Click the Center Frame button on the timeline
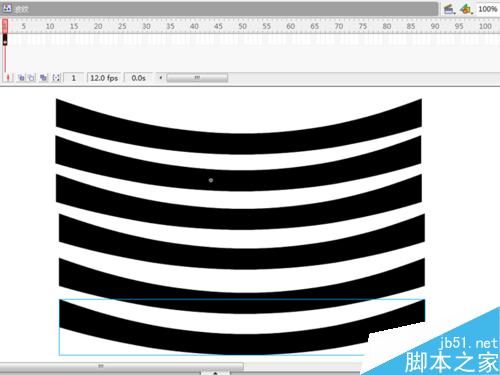500x375 pixels. (x=8, y=78)
